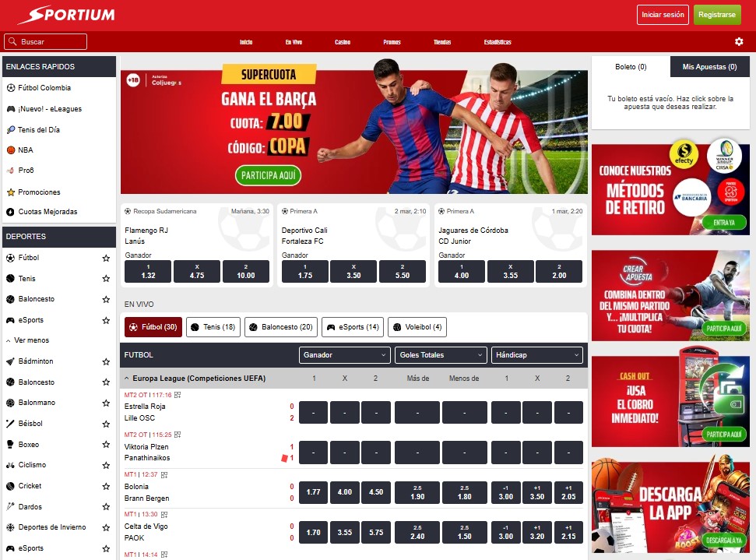Click the Fútbol Colombia soccer icon

click(x=11, y=88)
